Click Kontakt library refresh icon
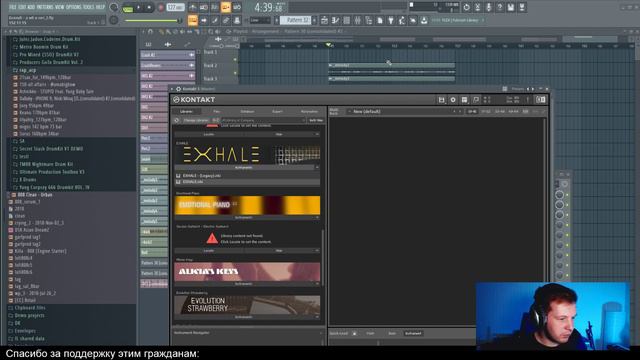Screen dimensions: 640x360 pyautogui.click(x=177, y=120)
